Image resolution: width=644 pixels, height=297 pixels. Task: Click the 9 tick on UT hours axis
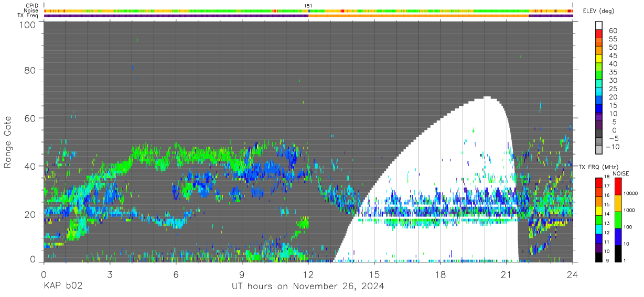click(242, 274)
